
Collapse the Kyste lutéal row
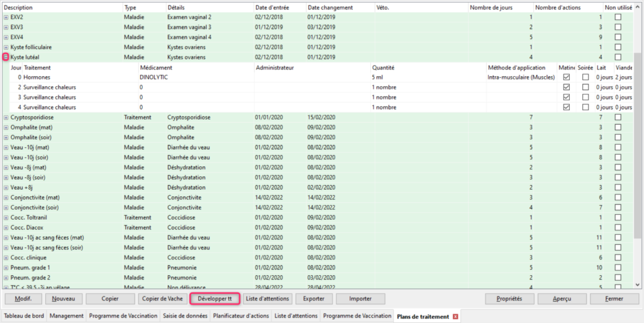pyautogui.click(x=6, y=57)
